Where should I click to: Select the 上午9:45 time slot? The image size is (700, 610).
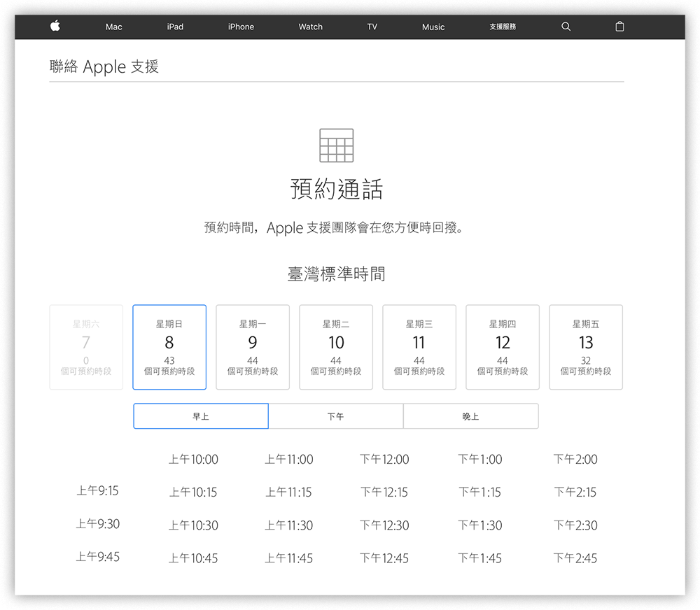pos(98,557)
